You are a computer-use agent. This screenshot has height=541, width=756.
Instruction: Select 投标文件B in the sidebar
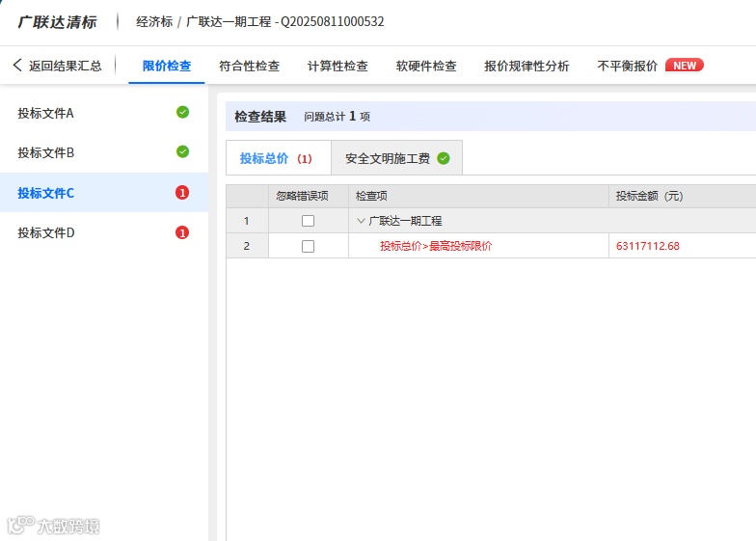pos(104,152)
